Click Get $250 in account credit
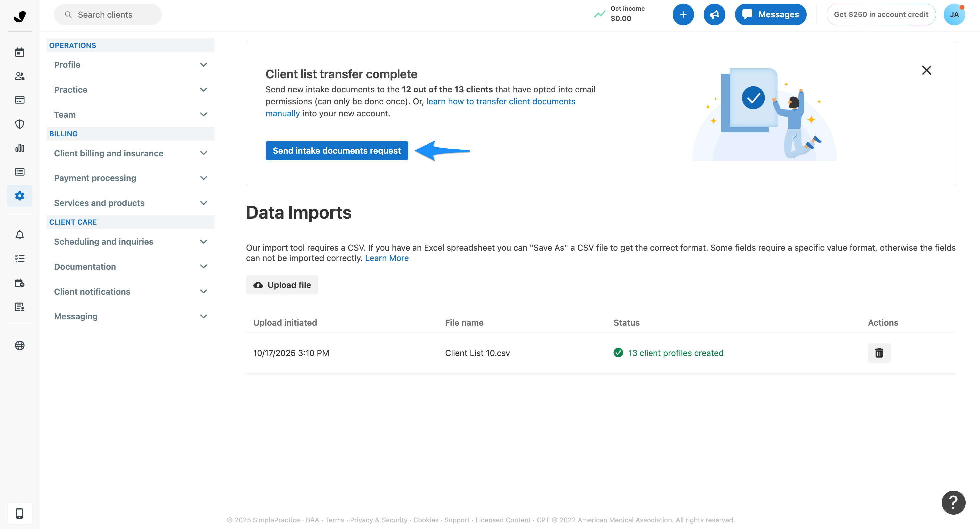 [x=881, y=14]
